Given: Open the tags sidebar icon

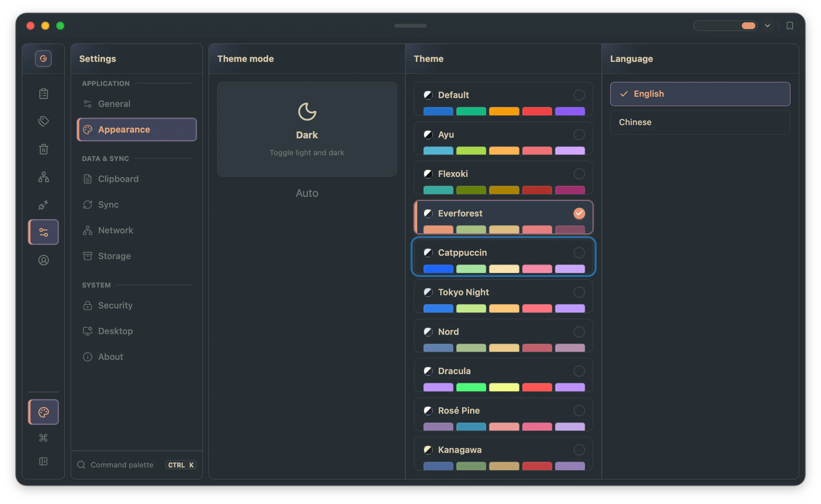Looking at the screenshot, I should pos(43,121).
